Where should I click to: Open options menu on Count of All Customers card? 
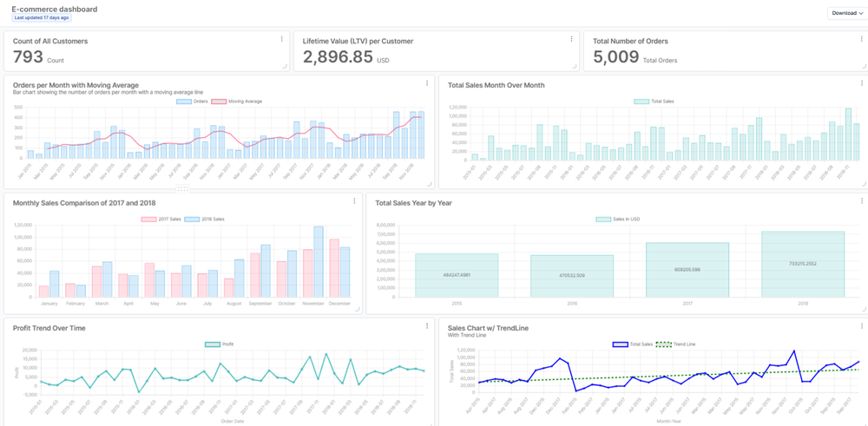pos(281,39)
